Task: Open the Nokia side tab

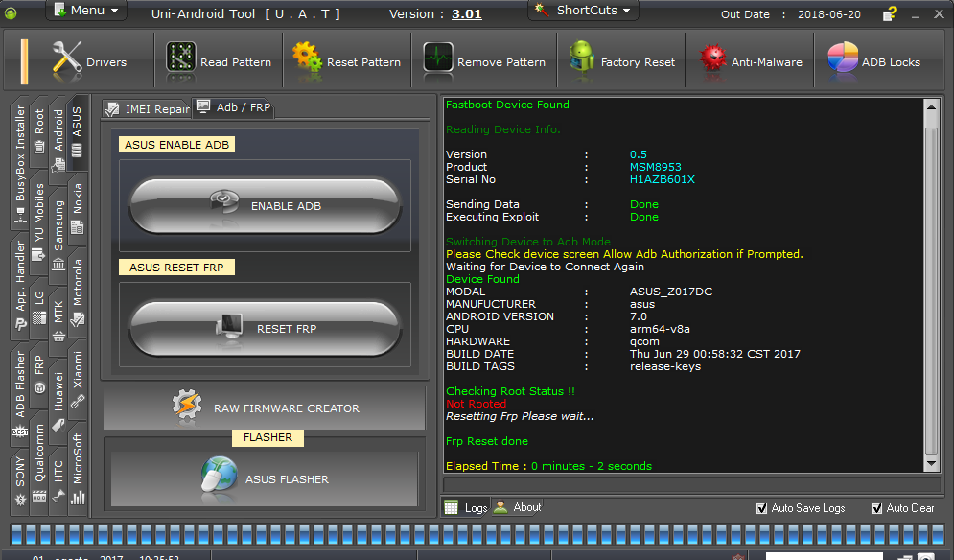Action: 78,209
